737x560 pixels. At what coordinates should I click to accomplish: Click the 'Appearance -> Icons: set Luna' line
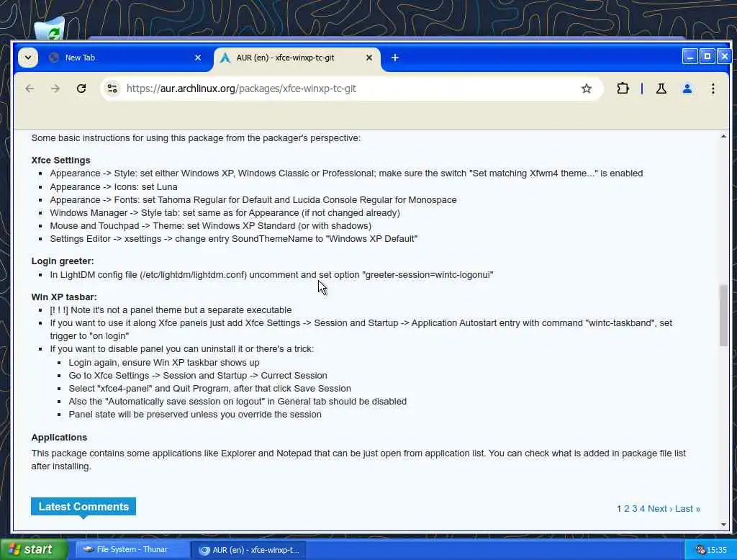click(x=114, y=186)
